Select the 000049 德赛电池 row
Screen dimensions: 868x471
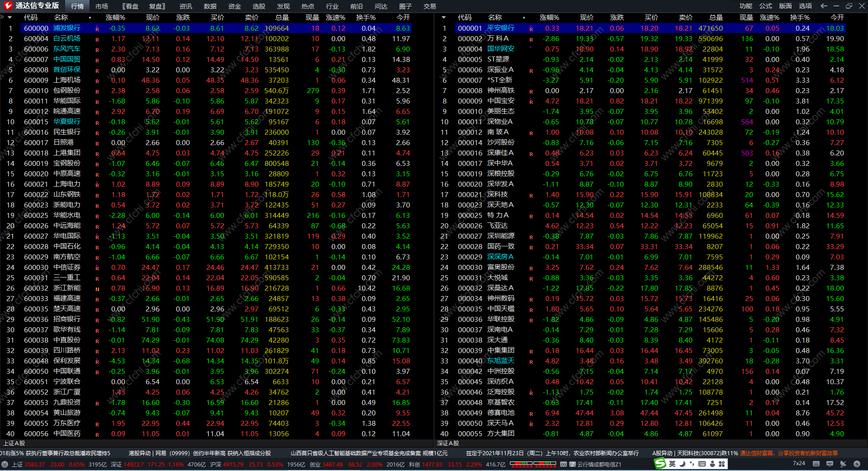click(x=651, y=413)
